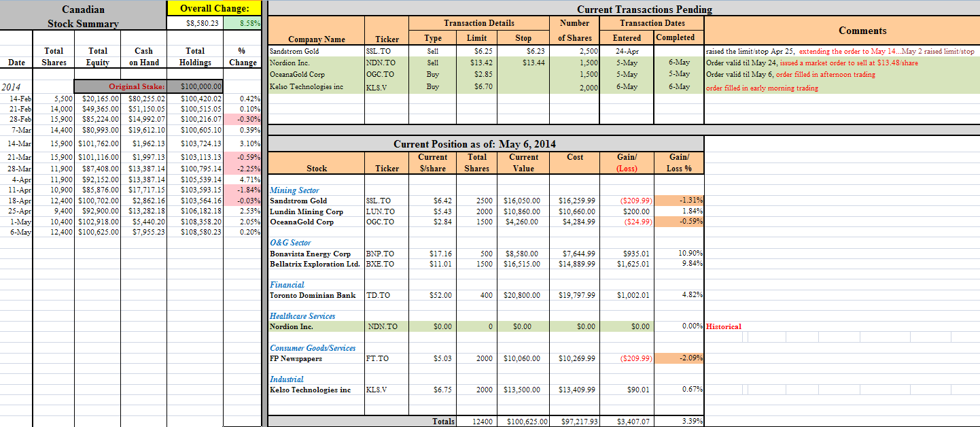Viewport: 980px width, 427px height.
Task: Click the Total Equity column header
Action: (x=98, y=56)
